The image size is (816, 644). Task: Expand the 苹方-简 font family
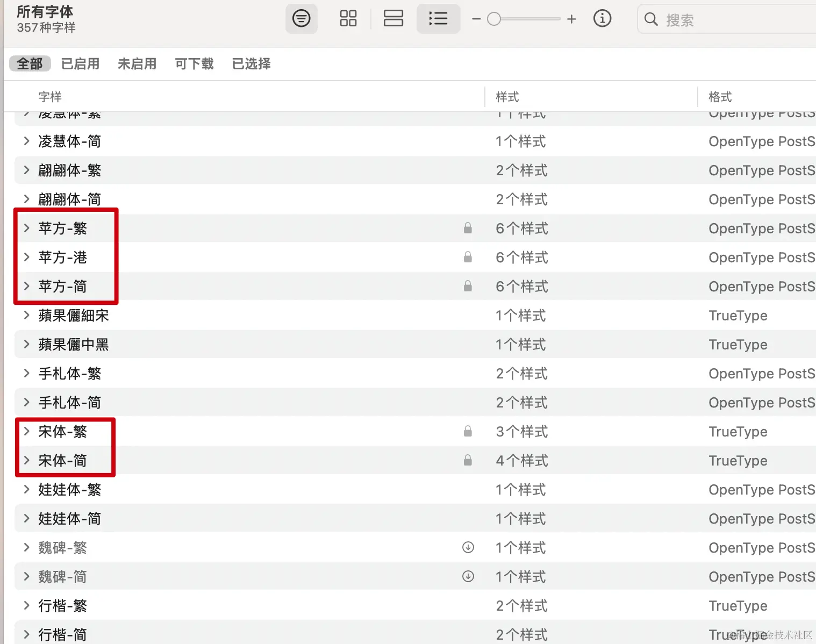pos(26,286)
